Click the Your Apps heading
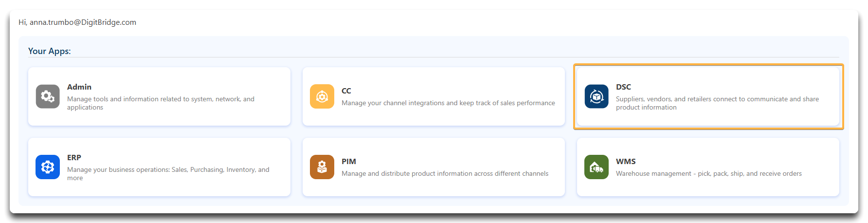This screenshot has height=223, width=868. [x=50, y=51]
